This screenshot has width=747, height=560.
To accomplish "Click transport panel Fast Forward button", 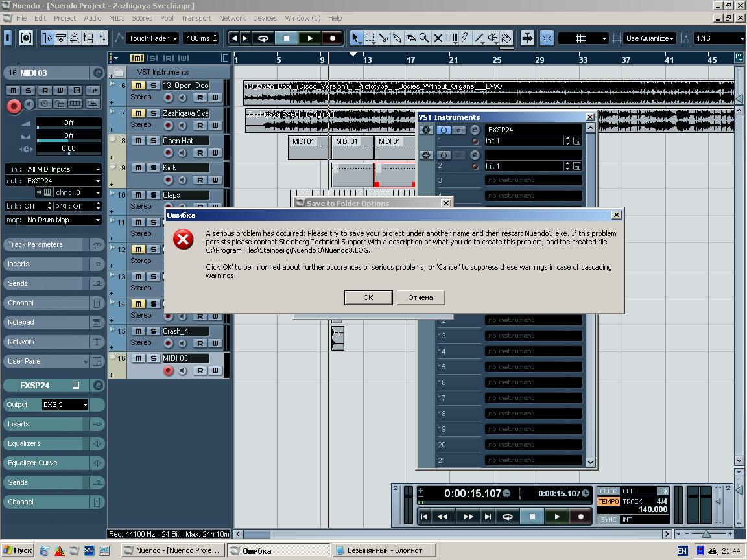I will [468, 517].
